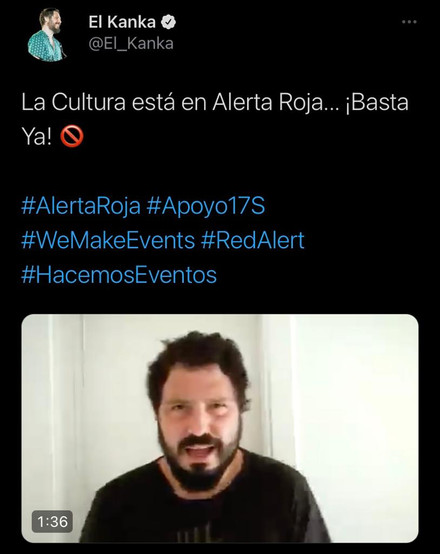The width and height of the screenshot is (440, 554).
Task: Click the bearded man's face in video
Action: click(x=199, y=428)
